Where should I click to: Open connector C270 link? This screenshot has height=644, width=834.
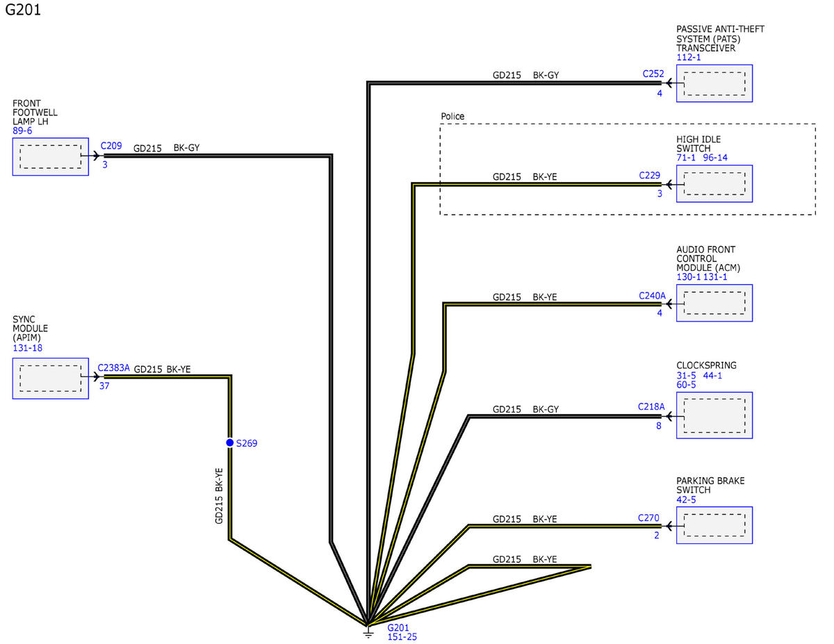click(648, 518)
